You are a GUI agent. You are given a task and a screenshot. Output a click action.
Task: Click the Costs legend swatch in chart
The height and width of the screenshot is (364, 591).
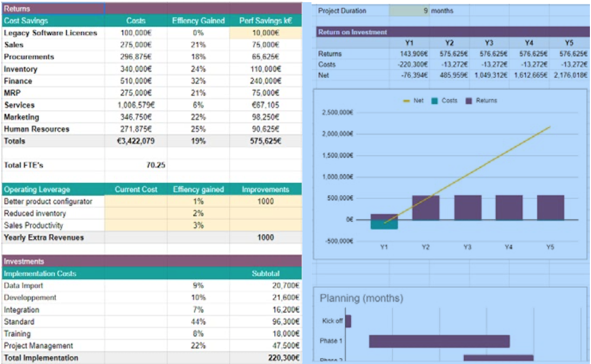(434, 101)
